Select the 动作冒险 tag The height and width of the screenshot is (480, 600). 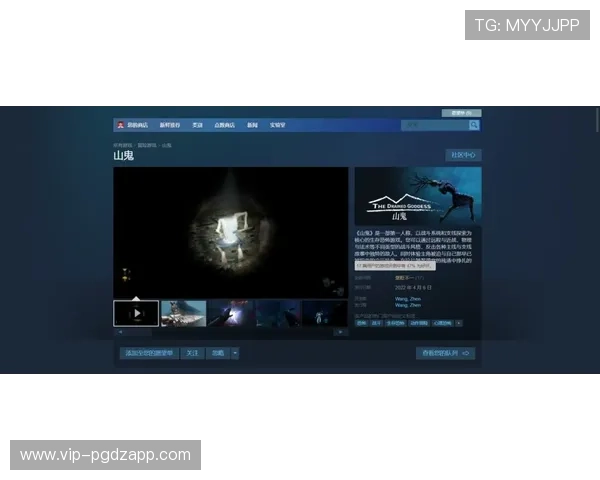point(419,323)
